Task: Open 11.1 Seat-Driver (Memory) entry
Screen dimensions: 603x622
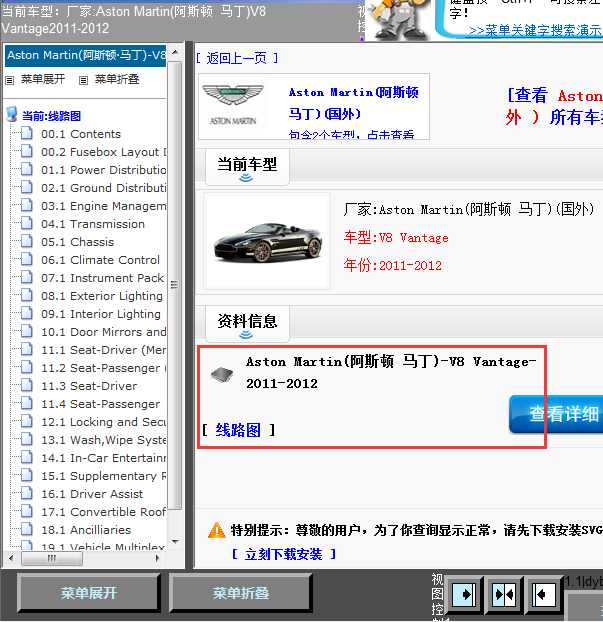Action: click(104, 350)
